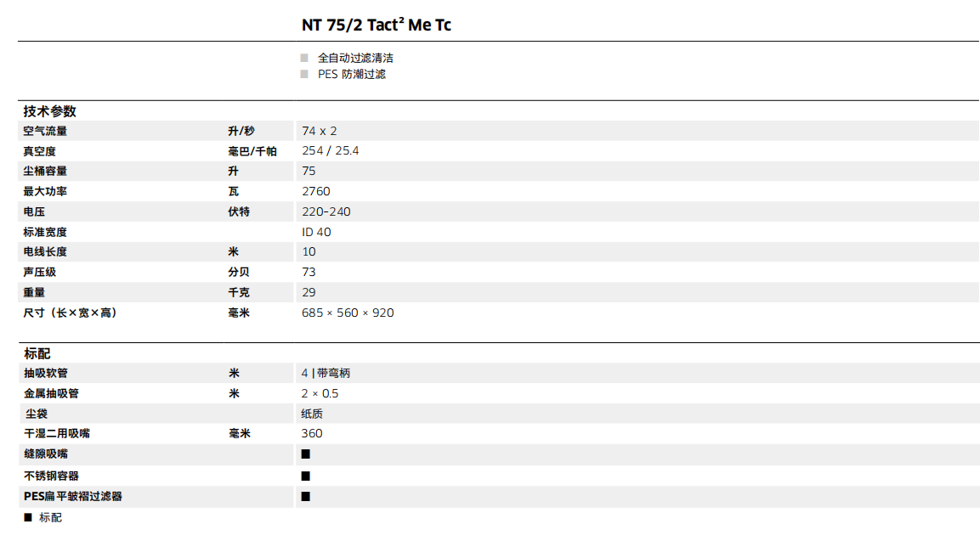
Task: Select the 尘桶容量 row label
Action: point(45,171)
